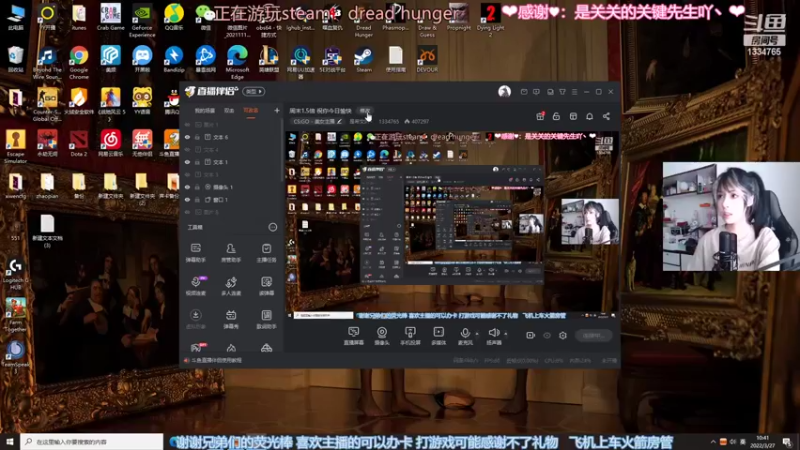Viewport: 800px width, 450px height.
Task: Add a screen capture source (直播屏幕)
Action: coord(354,336)
